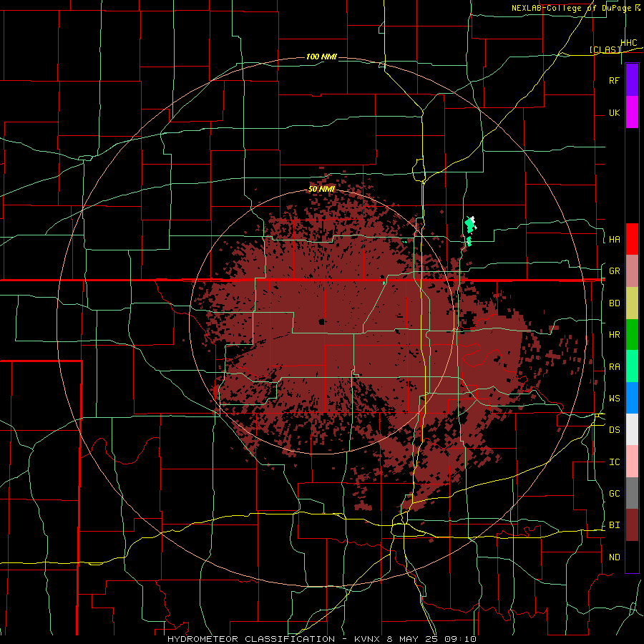Select the pink IC legend color swatch
Image resolution: width=644 pixels, height=644 pixels.
click(x=632, y=462)
